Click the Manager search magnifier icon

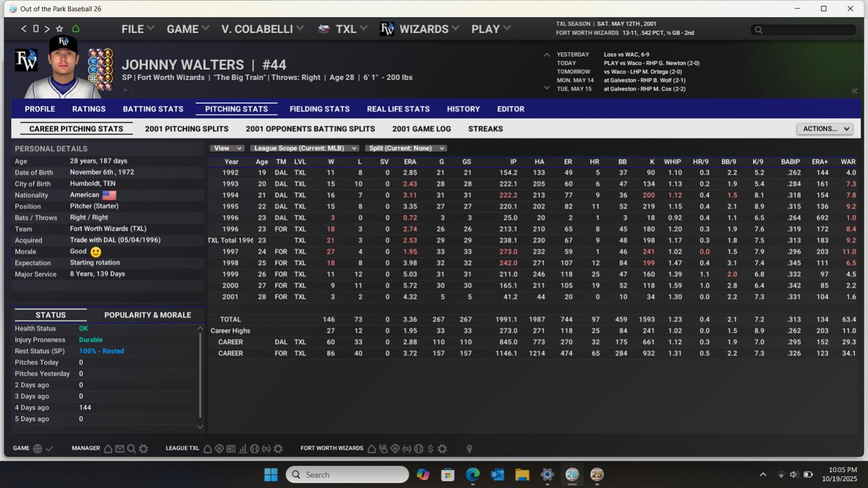click(131, 449)
